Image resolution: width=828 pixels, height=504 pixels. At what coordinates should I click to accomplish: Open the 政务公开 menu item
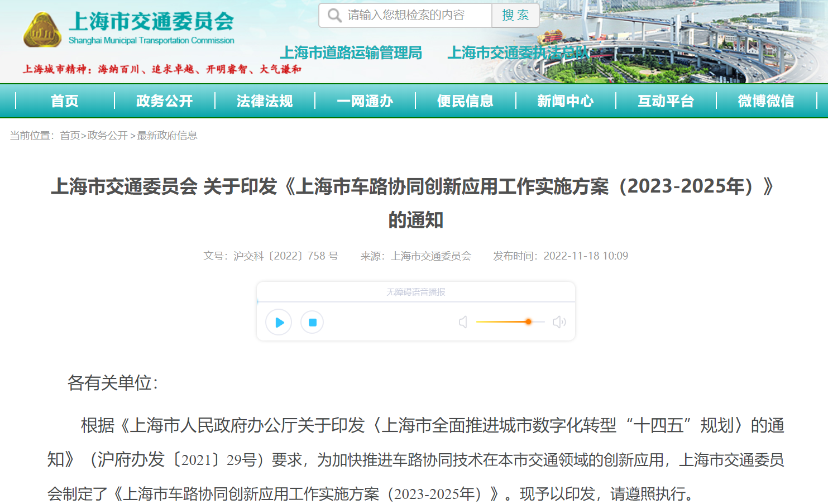point(165,101)
